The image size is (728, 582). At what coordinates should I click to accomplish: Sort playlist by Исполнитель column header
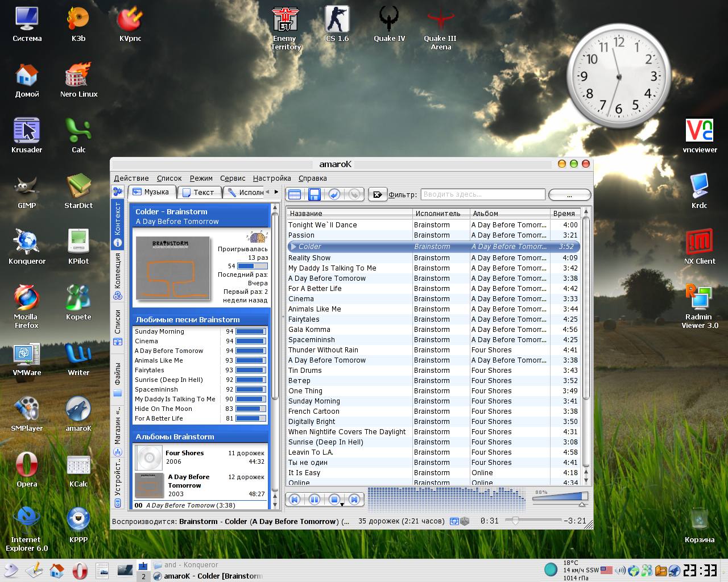coord(441,213)
